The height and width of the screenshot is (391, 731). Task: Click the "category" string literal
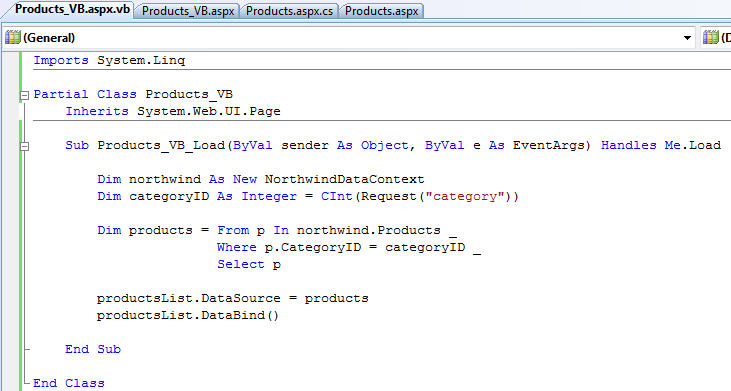click(465, 197)
